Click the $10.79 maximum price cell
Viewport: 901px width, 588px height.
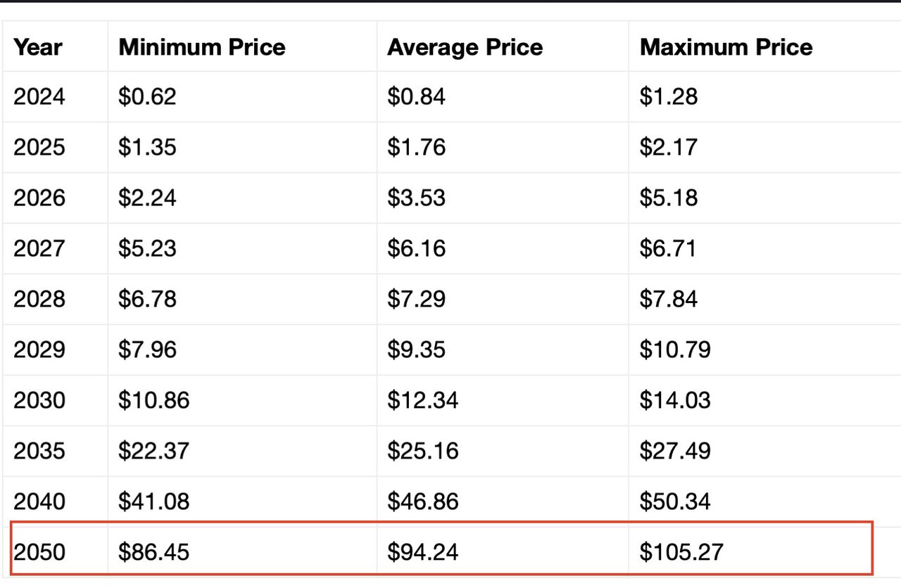[x=764, y=350]
